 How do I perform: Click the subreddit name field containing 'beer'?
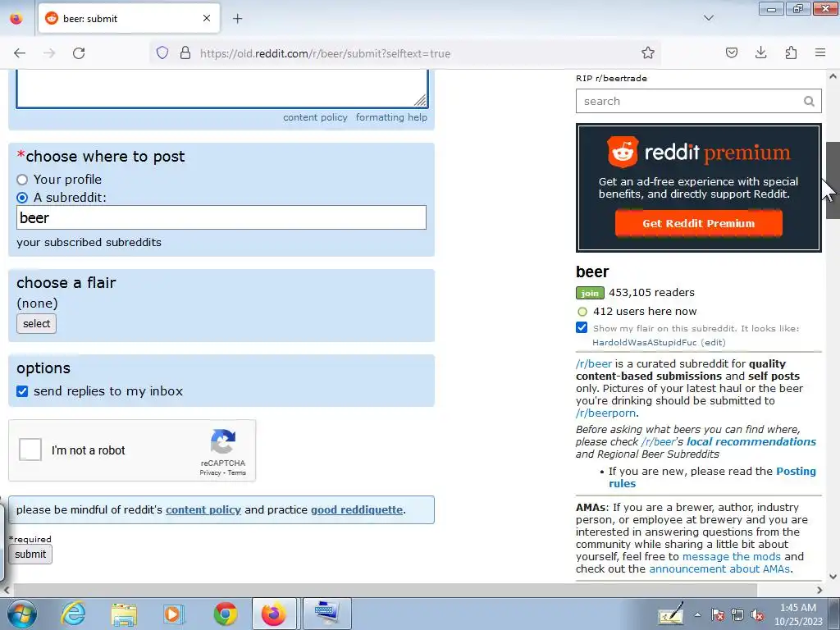[221, 218]
